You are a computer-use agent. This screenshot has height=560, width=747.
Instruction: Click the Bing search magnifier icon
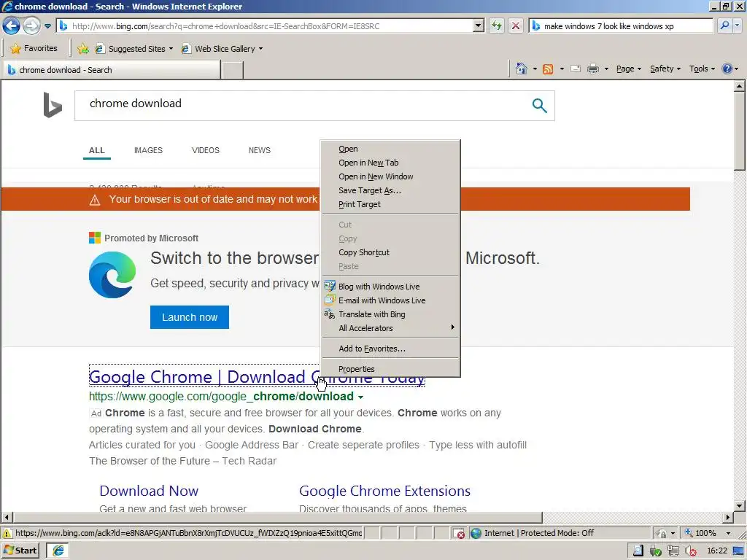539,105
